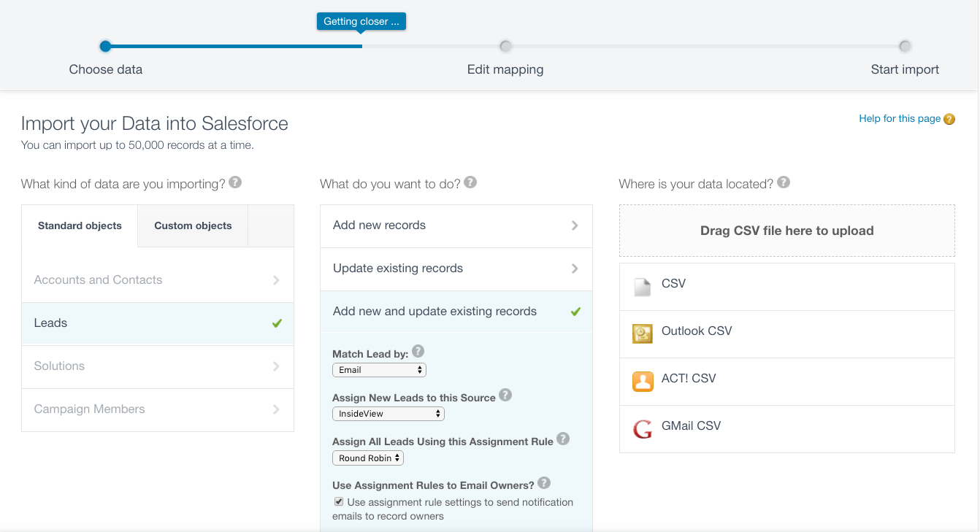Click the 'Getting closer ...' progress tooltip
980x532 pixels.
361,21
